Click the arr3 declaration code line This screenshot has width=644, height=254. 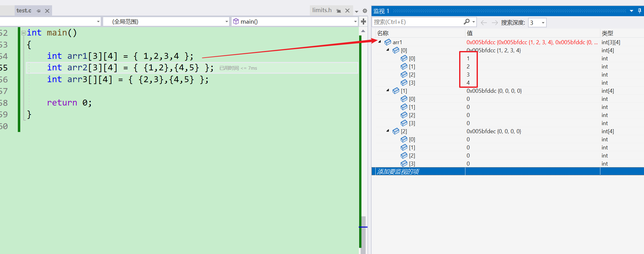127,79
